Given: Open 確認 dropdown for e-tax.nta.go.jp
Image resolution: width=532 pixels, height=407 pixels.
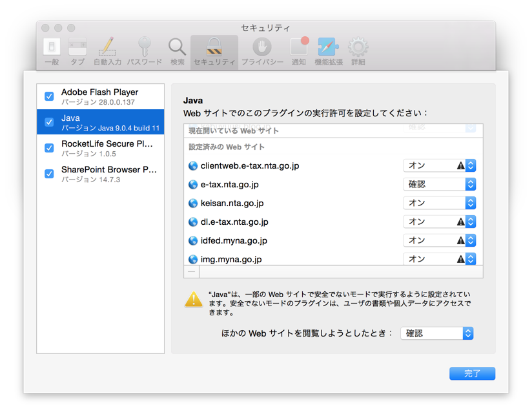Looking at the screenshot, I should click(x=440, y=184).
